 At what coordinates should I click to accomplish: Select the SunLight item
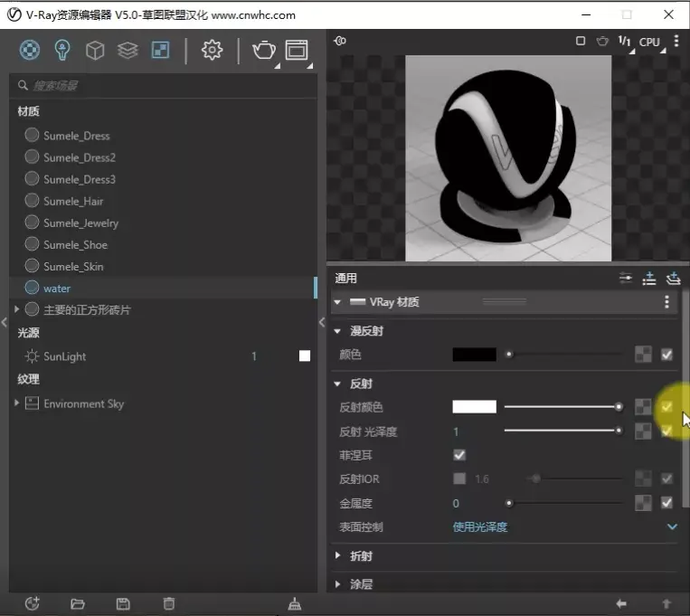pyautogui.click(x=64, y=356)
